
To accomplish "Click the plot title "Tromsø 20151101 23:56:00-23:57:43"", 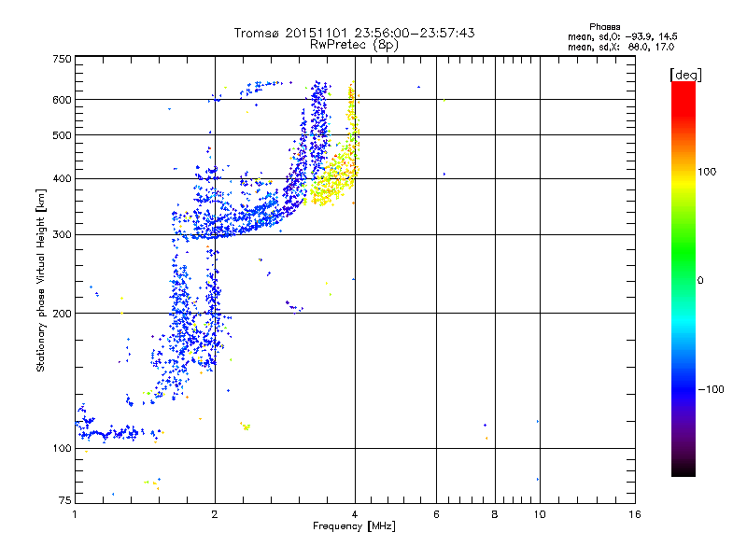I will 354,33.
